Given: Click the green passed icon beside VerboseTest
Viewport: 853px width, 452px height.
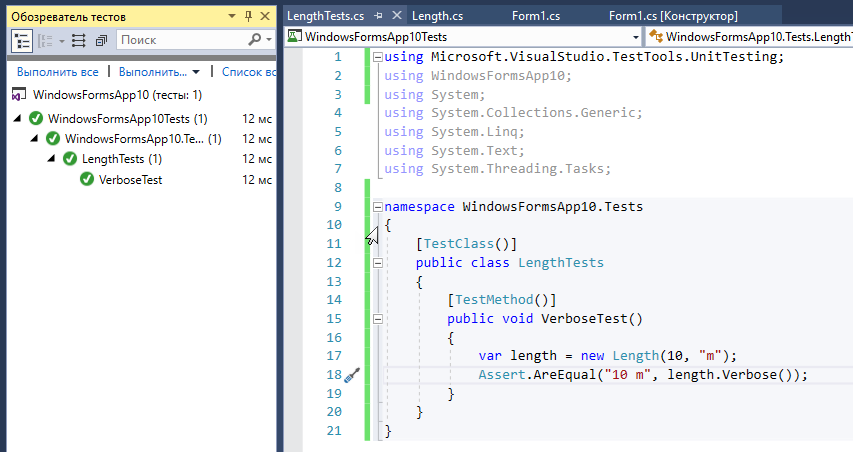Looking at the screenshot, I should click(x=87, y=180).
